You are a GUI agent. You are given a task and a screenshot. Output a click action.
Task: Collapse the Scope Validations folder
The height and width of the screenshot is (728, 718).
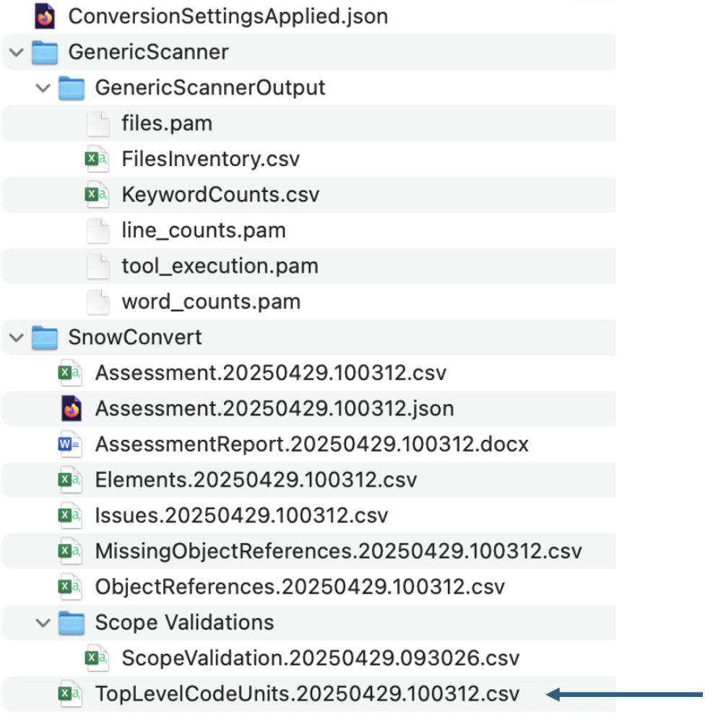(x=42, y=623)
